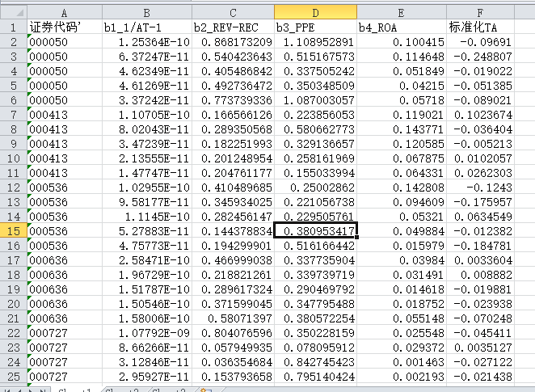
Task: Select column E header
Action: click(402, 13)
